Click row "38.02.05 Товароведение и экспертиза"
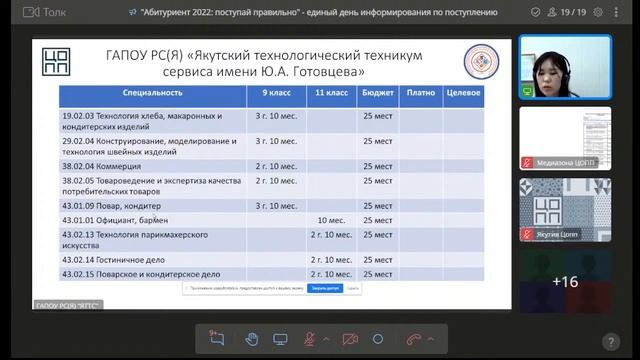The width and height of the screenshot is (640, 360). tap(271, 186)
